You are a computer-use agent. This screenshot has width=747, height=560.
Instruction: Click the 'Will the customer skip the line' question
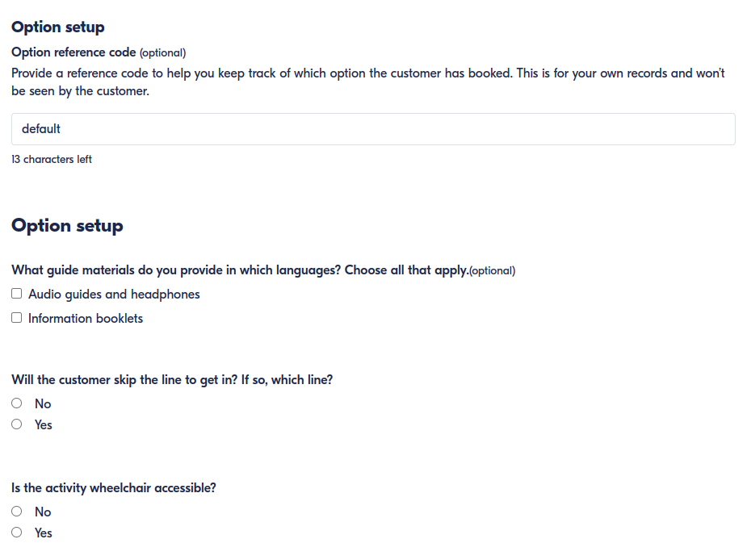click(x=172, y=380)
